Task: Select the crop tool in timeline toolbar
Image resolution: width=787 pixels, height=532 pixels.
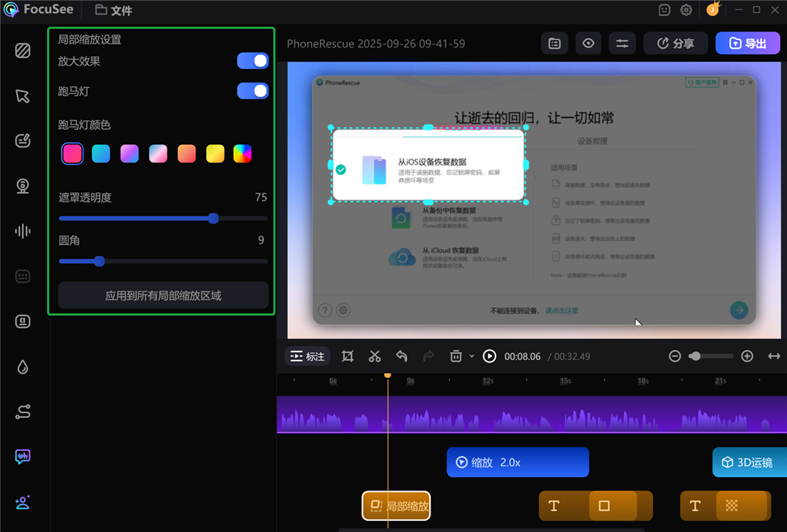Action: click(x=347, y=356)
